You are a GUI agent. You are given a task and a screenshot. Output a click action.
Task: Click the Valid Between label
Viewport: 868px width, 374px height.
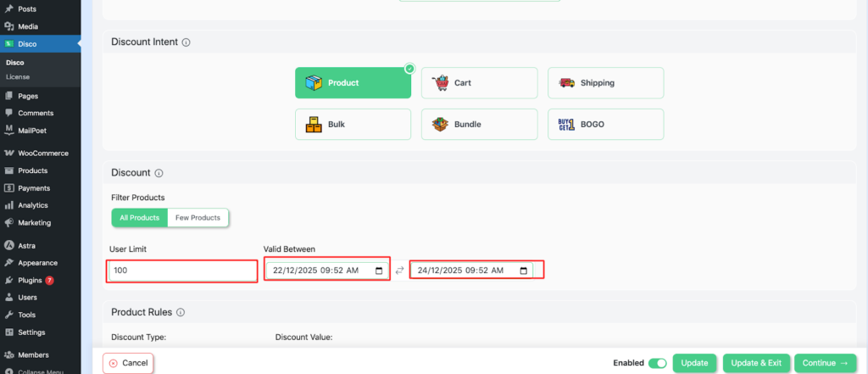tap(290, 248)
